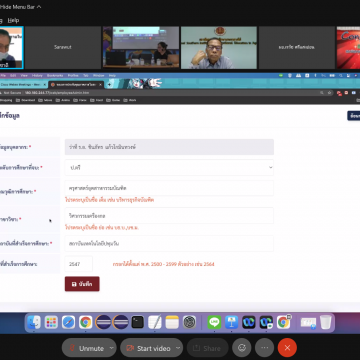360x360 pixels.
Task: Click the degree name input field
Action: [169, 188]
